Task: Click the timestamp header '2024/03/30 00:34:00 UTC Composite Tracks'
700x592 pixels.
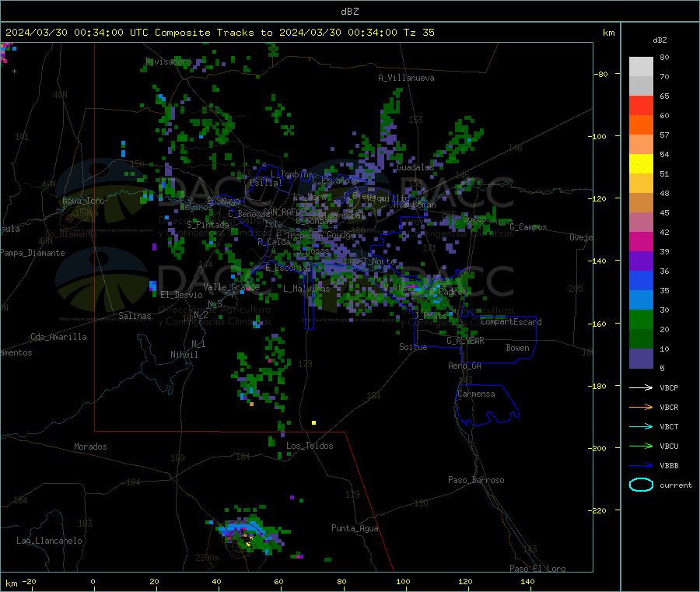Action: click(x=130, y=33)
